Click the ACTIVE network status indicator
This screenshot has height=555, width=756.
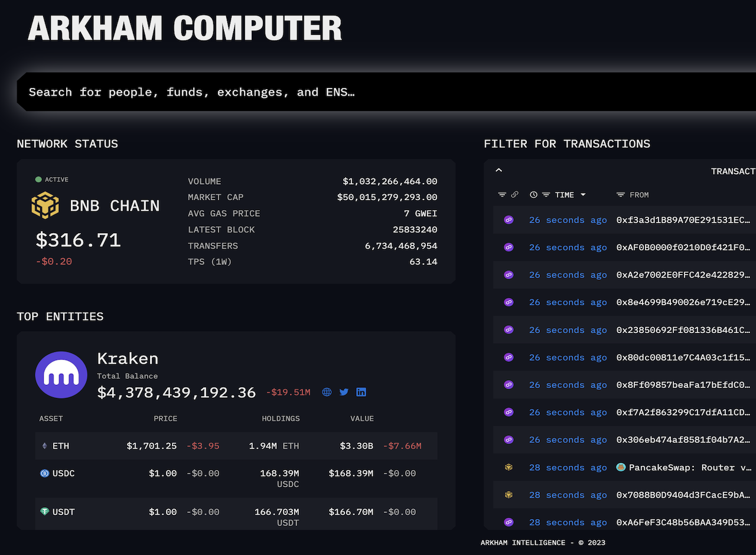pyautogui.click(x=52, y=179)
